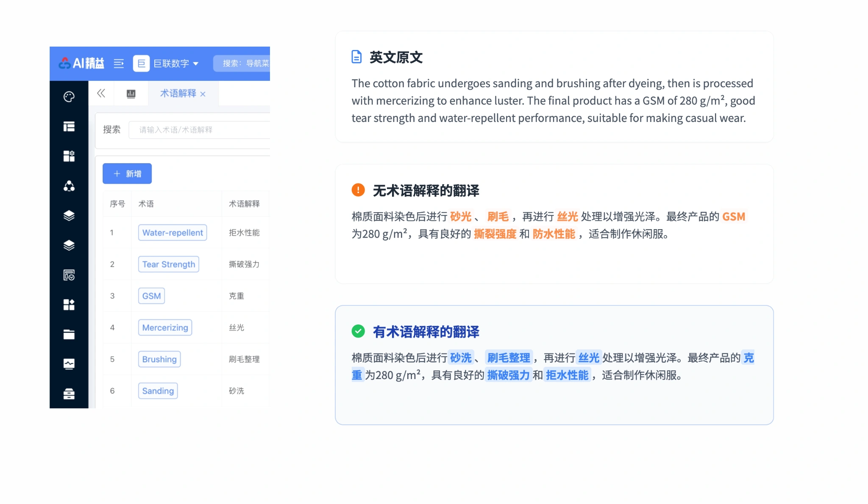Click the Water-repellent term tag
The width and height of the screenshot is (868, 504).
(x=172, y=233)
